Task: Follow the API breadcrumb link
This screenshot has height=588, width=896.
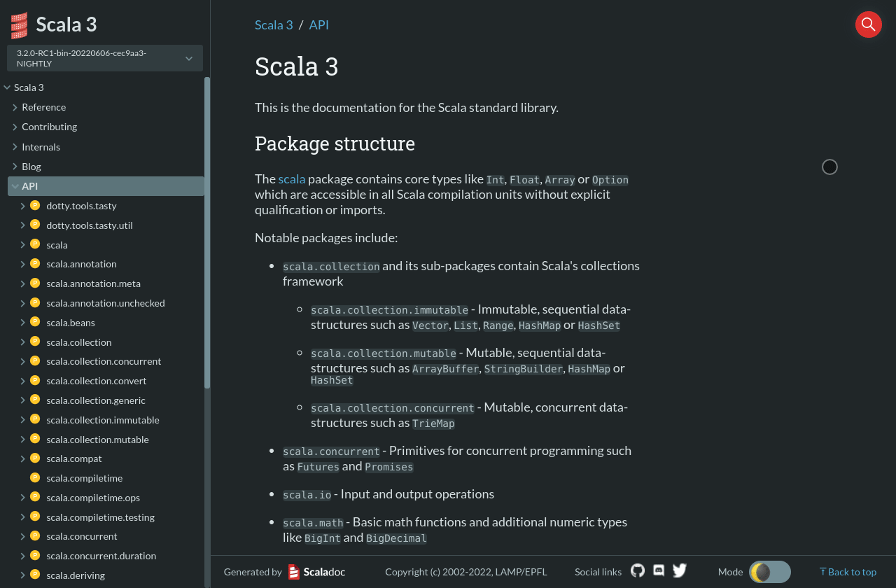Action: tap(319, 24)
